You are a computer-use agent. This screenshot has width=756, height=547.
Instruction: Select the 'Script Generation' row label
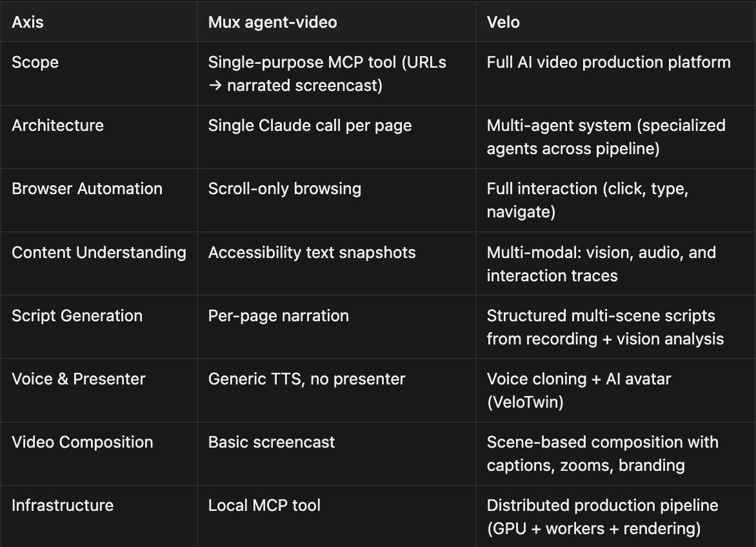click(x=77, y=315)
